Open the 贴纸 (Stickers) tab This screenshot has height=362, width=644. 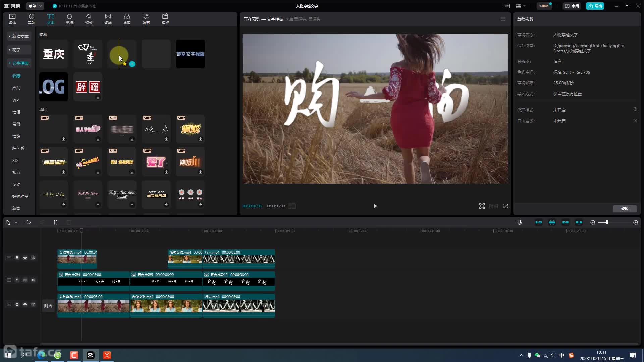point(70,19)
